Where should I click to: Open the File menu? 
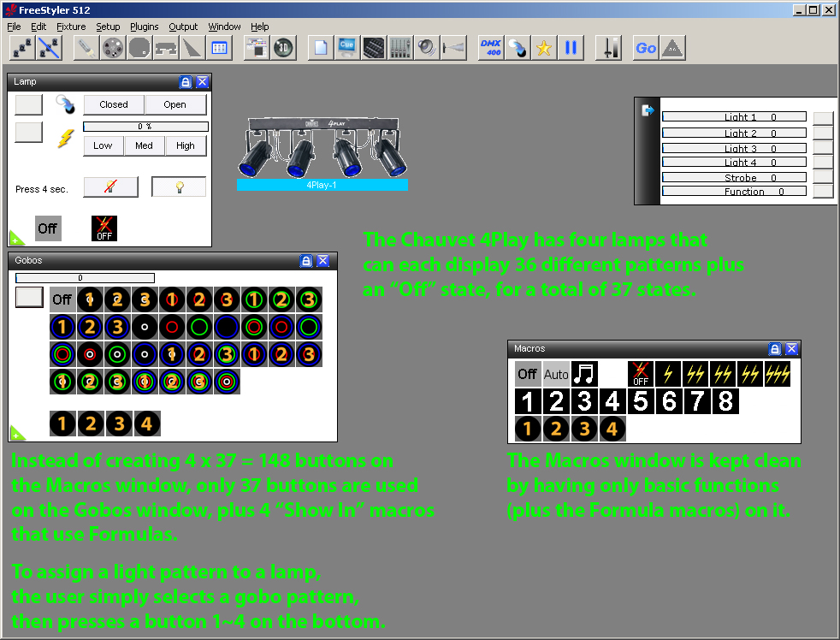coord(14,27)
